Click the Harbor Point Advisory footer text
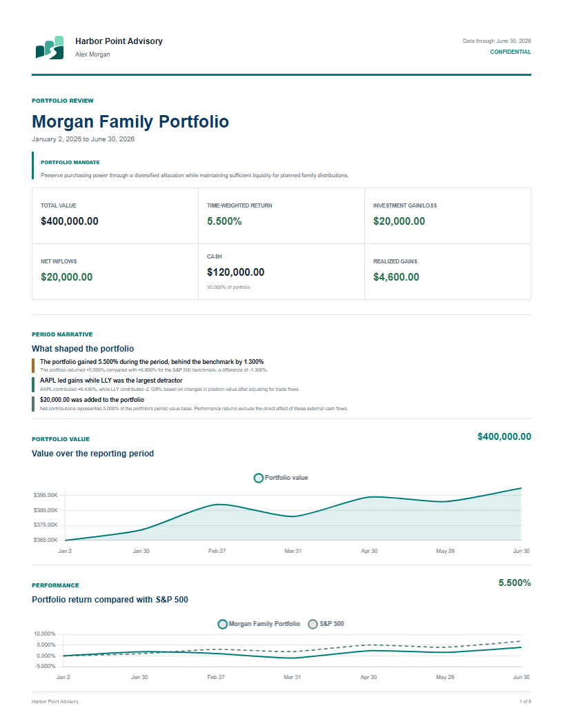The width and height of the screenshot is (563, 728). pyautogui.click(x=55, y=702)
